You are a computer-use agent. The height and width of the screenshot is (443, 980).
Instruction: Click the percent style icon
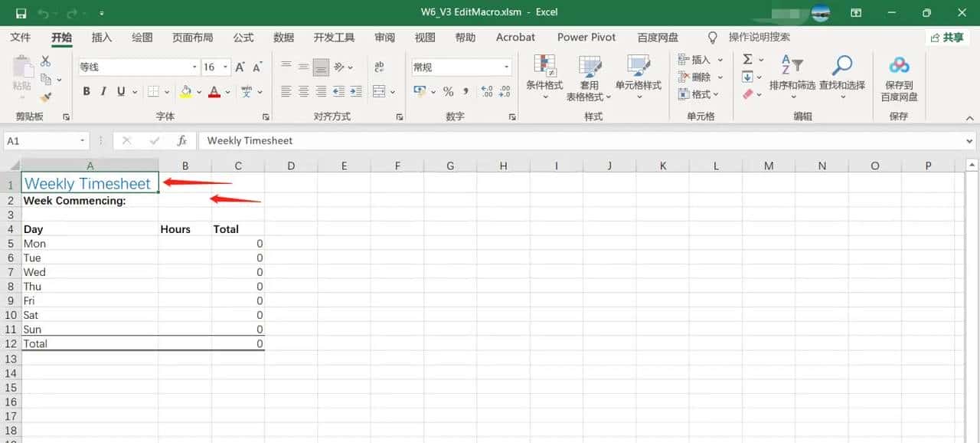point(449,92)
